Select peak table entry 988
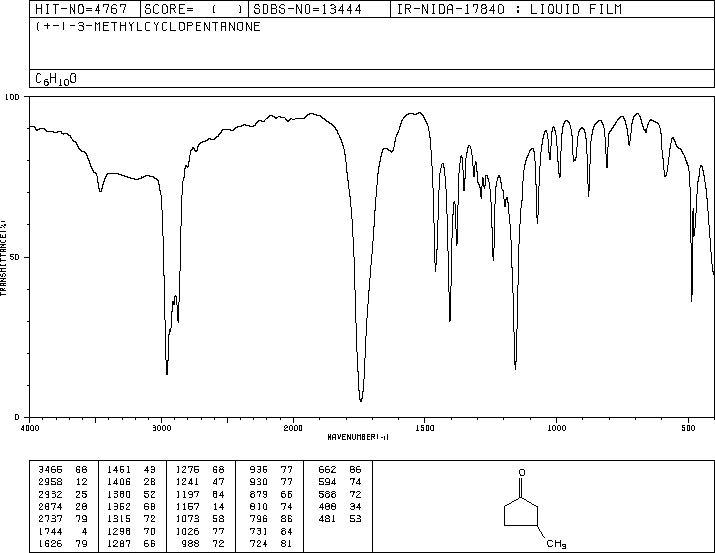Image resolution: width=715 pixels, height=553 pixels. tap(191, 544)
